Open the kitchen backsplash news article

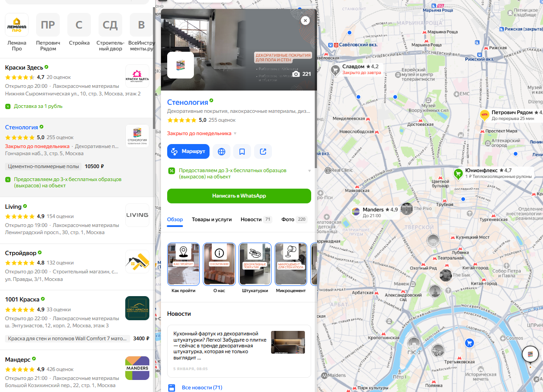click(x=239, y=351)
